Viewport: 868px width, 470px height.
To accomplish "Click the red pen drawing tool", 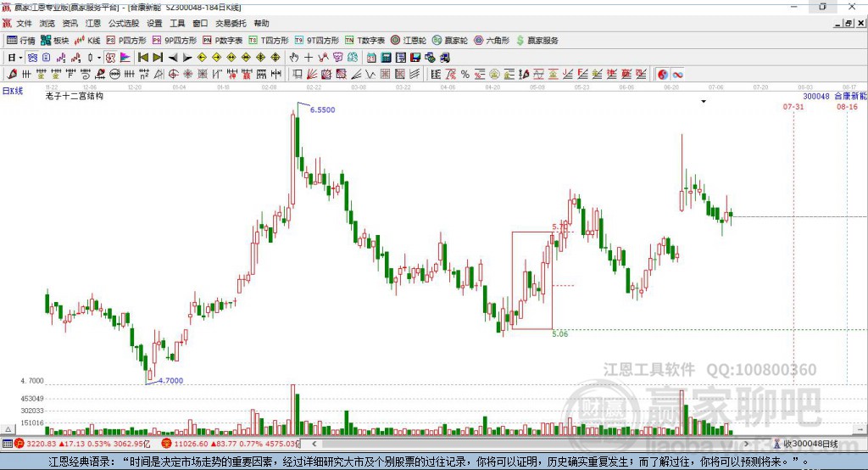I will (x=12, y=75).
